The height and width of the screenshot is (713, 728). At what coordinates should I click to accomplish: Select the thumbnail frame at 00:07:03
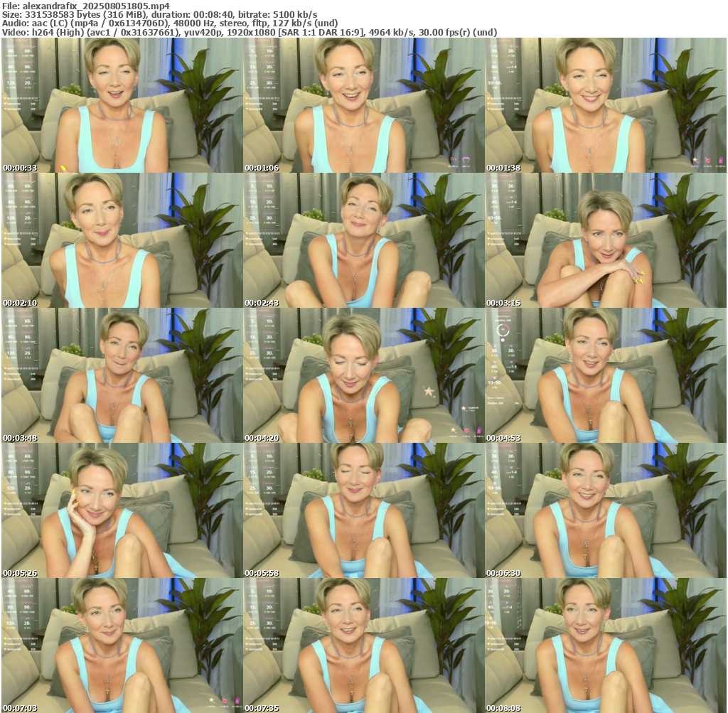(122, 645)
